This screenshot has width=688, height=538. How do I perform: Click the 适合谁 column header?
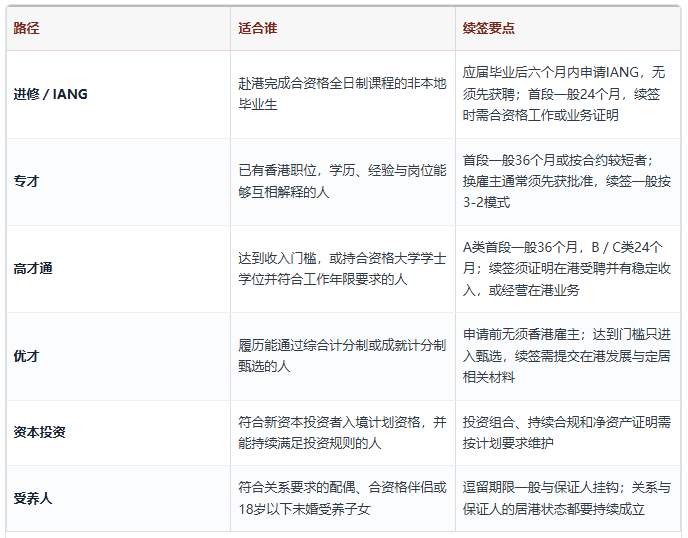[258, 29]
